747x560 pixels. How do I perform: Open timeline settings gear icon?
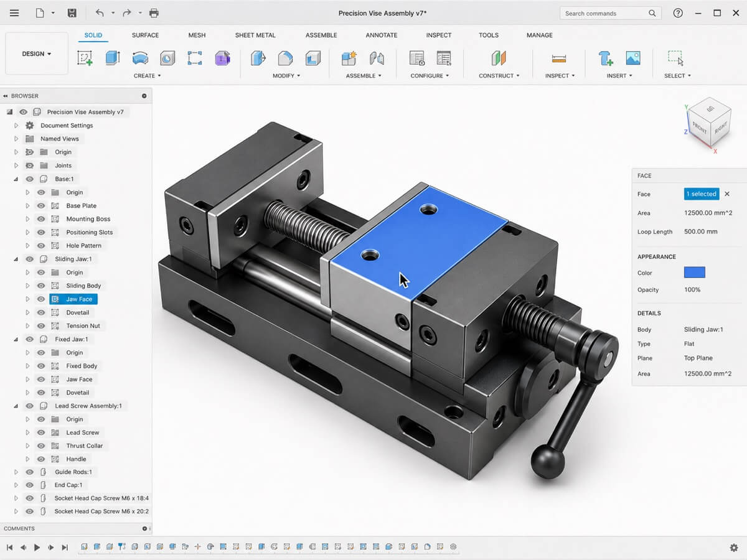(x=734, y=548)
